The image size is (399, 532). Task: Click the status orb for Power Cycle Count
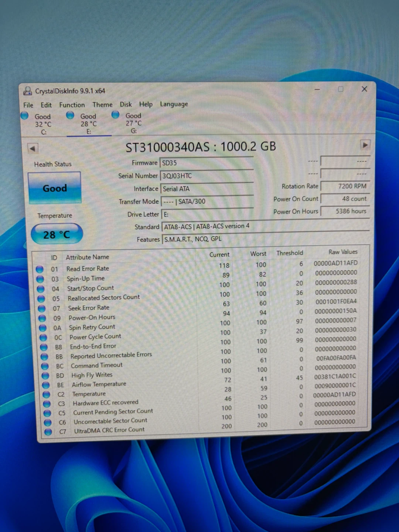pyautogui.click(x=43, y=338)
